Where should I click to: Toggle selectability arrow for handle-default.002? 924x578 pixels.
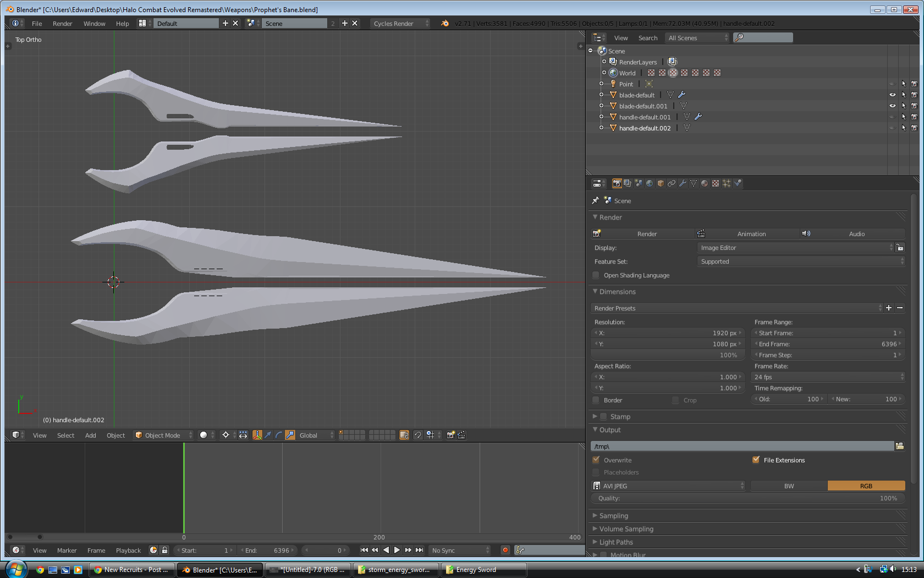904,128
